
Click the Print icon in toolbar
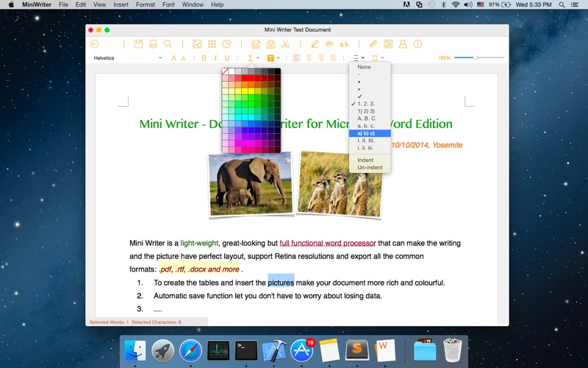(153, 44)
